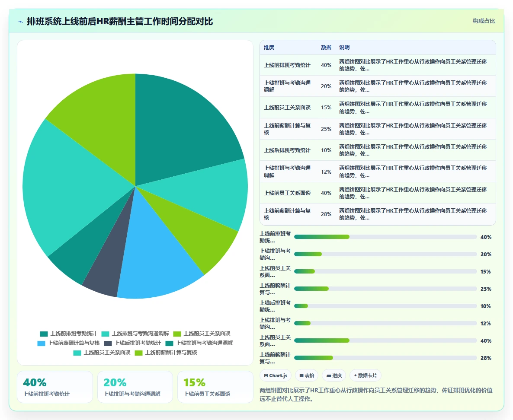Toggle slate legend item 上线后排班考勤统计
Screen dimensions: 513x420
(x=132, y=343)
